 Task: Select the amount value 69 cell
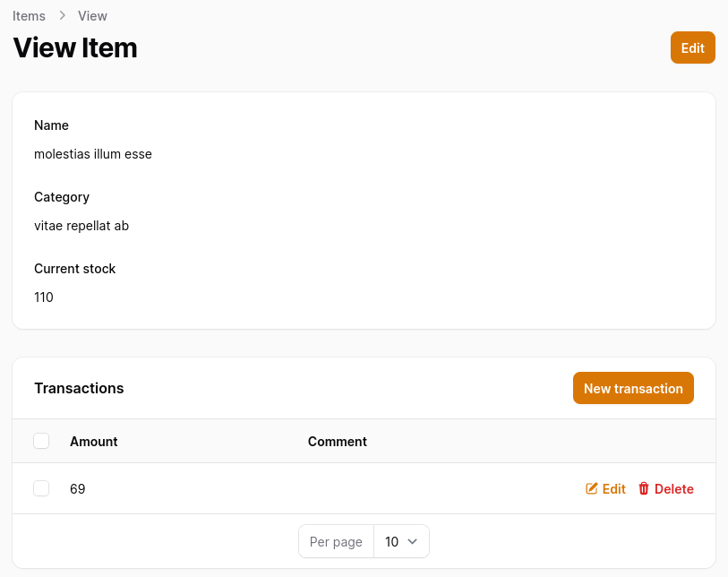pyautogui.click(x=78, y=489)
